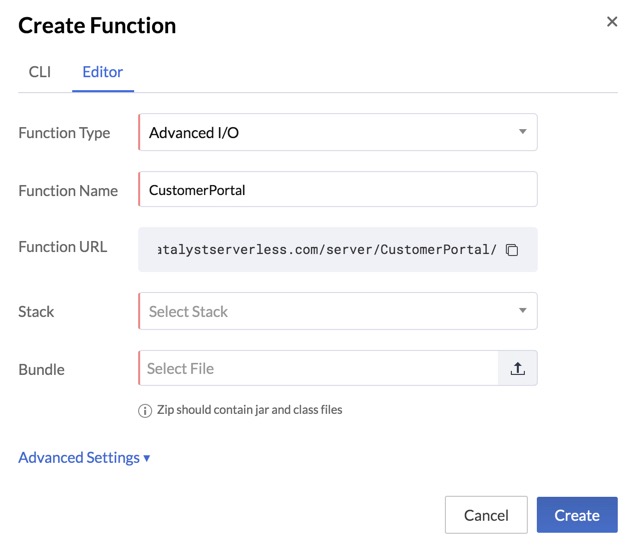Click the Function URL label
This screenshot has width=635, height=552.
point(63,247)
